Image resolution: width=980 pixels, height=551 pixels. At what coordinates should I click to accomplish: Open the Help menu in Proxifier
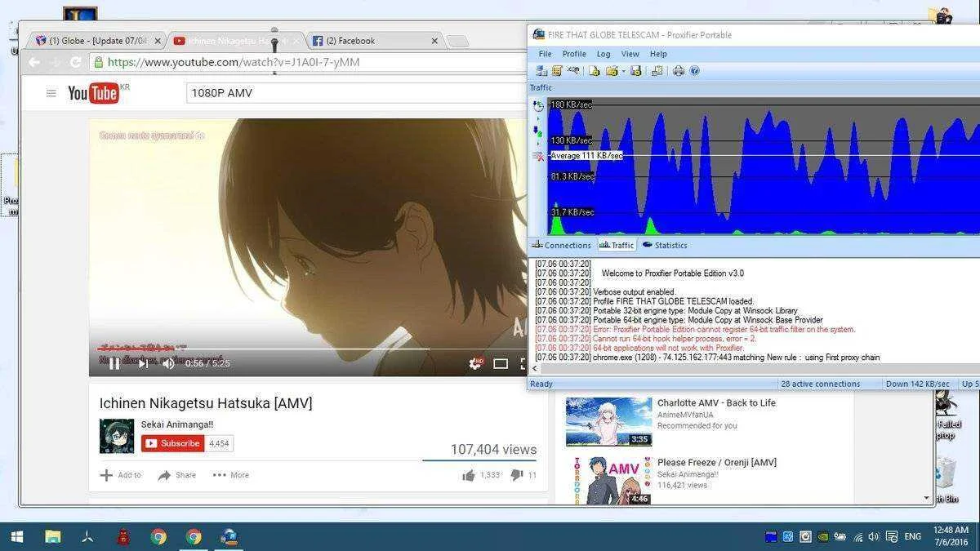pos(658,54)
